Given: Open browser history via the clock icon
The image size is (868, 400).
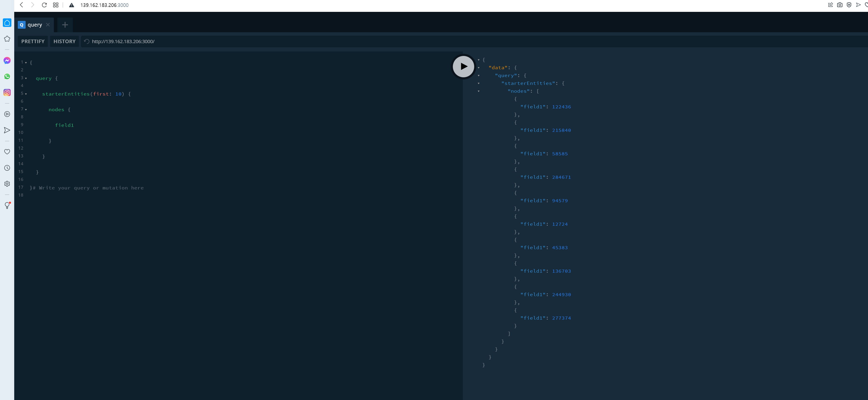Looking at the screenshot, I should click(7, 167).
